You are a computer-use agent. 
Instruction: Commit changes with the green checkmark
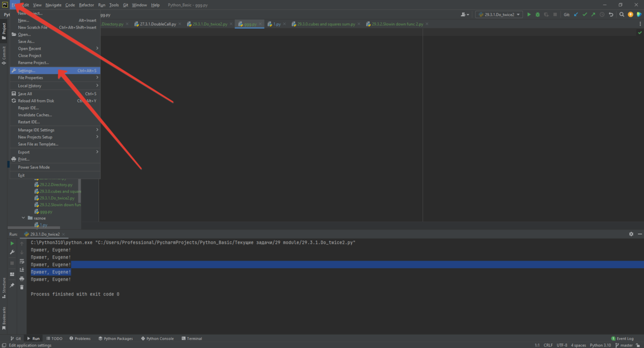(584, 14)
